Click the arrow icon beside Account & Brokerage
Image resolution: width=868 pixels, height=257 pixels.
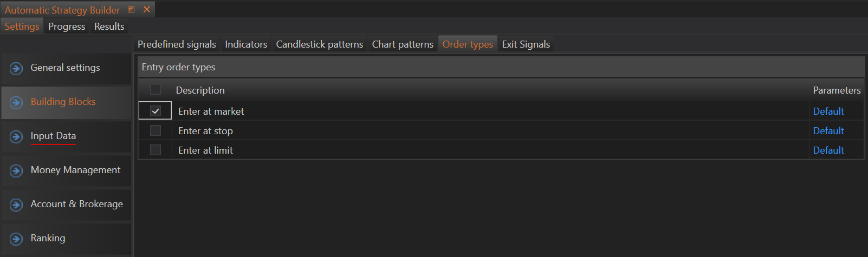(16, 205)
